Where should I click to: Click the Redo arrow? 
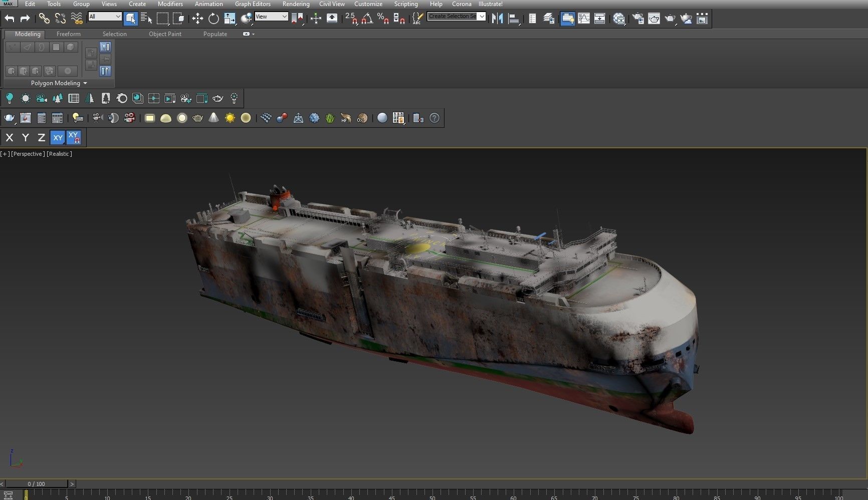pos(25,19)
